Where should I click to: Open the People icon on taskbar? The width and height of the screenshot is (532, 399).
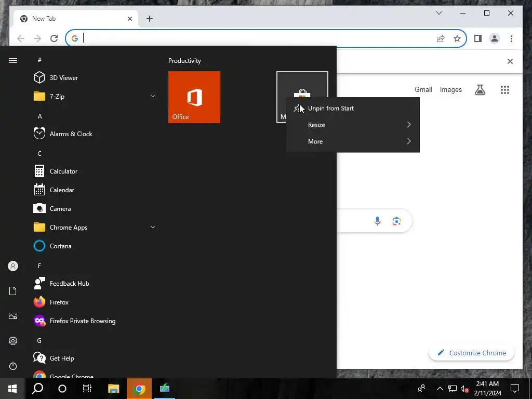[421, 389]
